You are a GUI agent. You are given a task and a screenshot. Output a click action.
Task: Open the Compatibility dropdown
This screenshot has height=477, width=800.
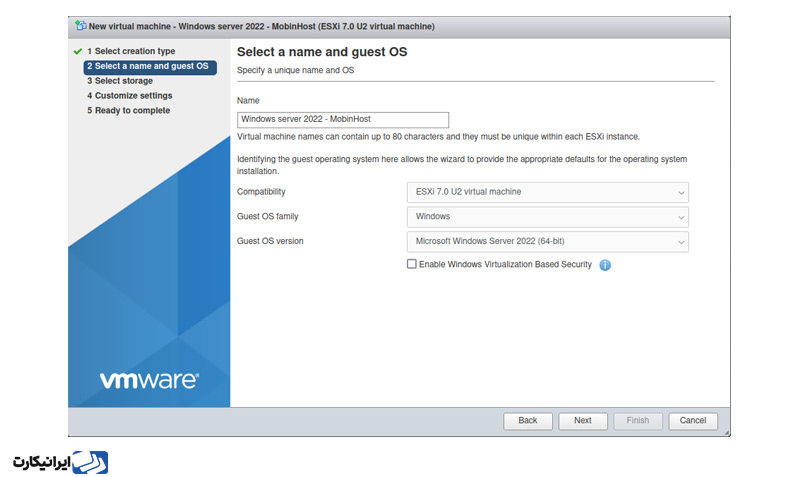(547, 192)
